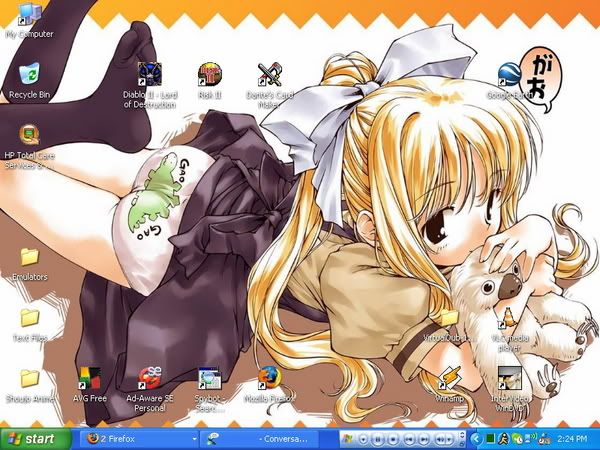Open the Emulators folder
Image resolution: width=600 pixels, height=450 pixels.
(x=29, y=265)
